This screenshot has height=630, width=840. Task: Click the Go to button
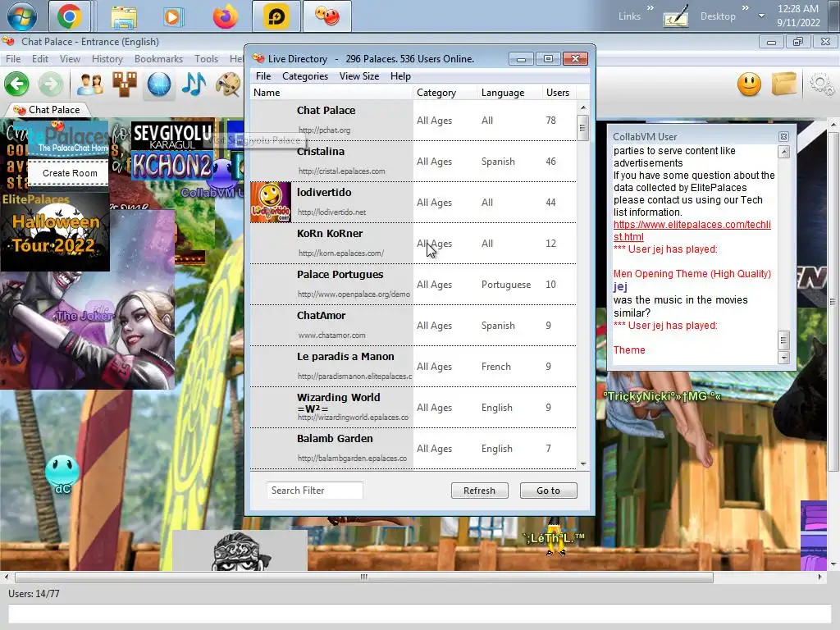click(548, 491)
